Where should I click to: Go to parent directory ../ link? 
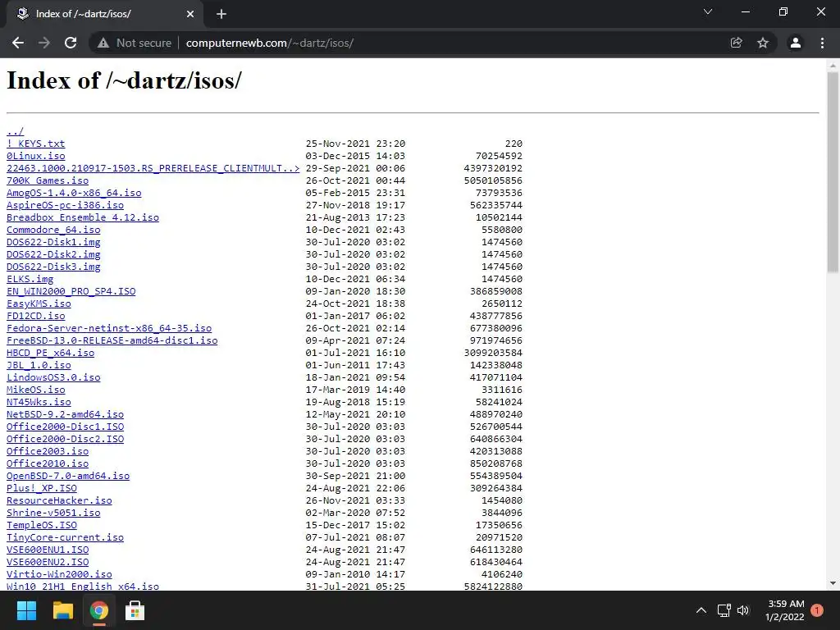(x=15, y=131)
